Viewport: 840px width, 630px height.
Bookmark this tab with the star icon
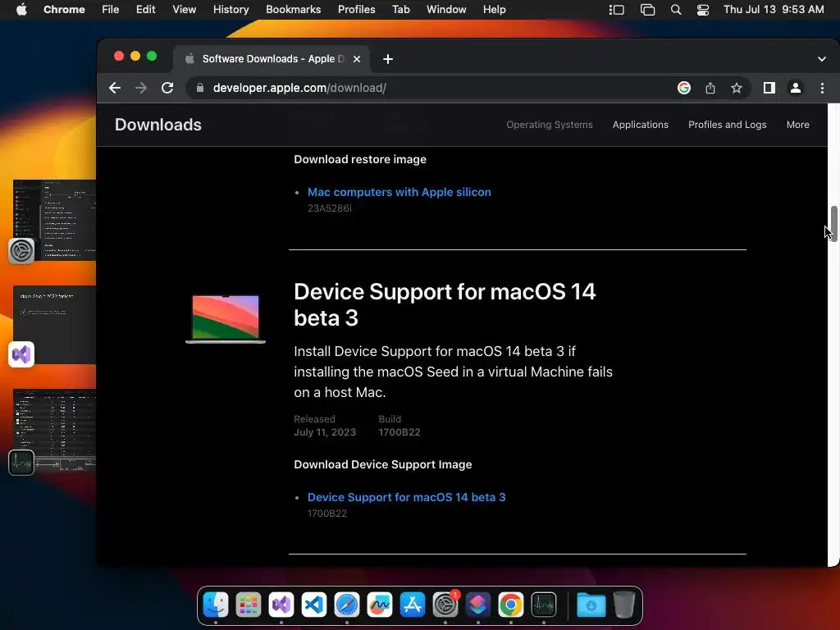(x=737, y=88)
